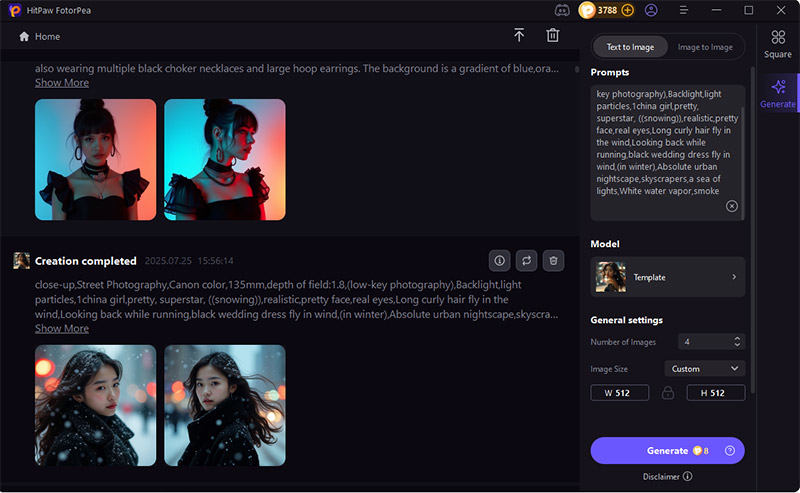Click the settings panel vertical scrollbar
The width and height of the screenshot is (800, 493).
coord(752,230)
